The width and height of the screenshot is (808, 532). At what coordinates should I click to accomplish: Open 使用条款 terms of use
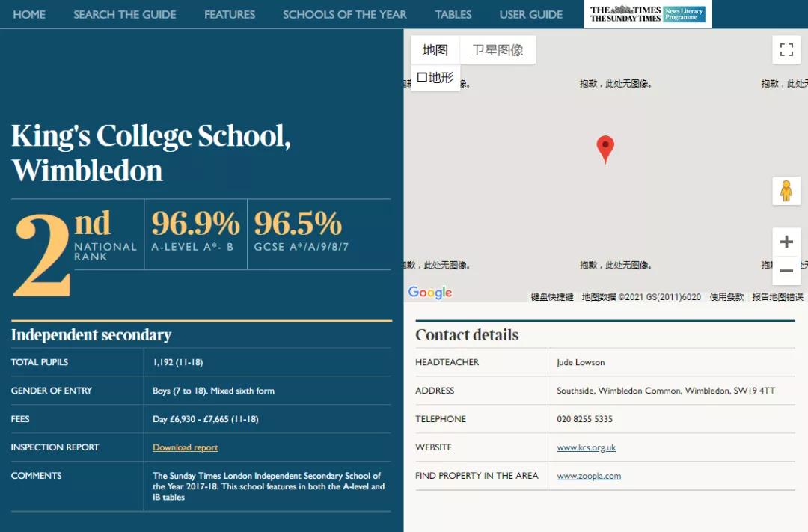click(x=726, y=297)
